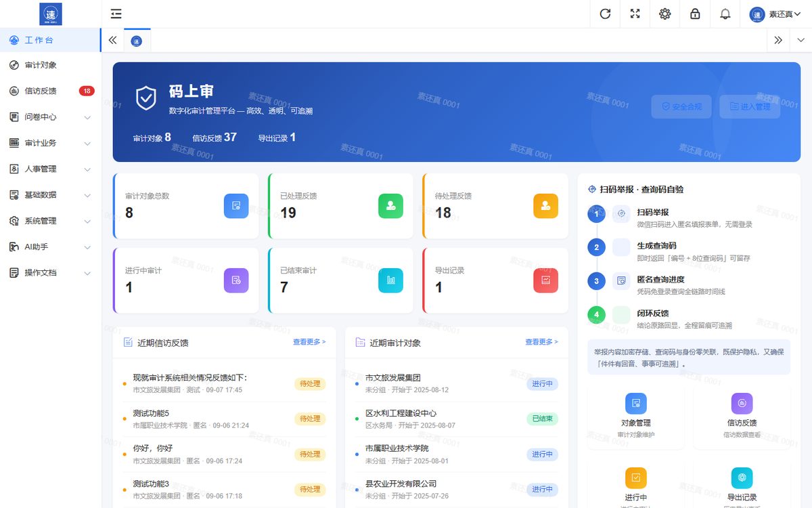Click the shield icon beside 码上审
812x508 pixels.
click(x=146, y=98)
